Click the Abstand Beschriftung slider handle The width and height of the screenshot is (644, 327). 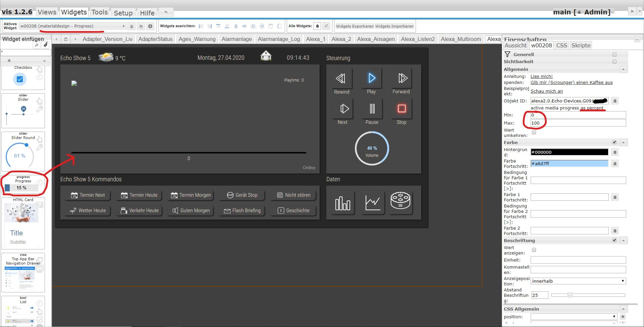[x=570, y=295]
